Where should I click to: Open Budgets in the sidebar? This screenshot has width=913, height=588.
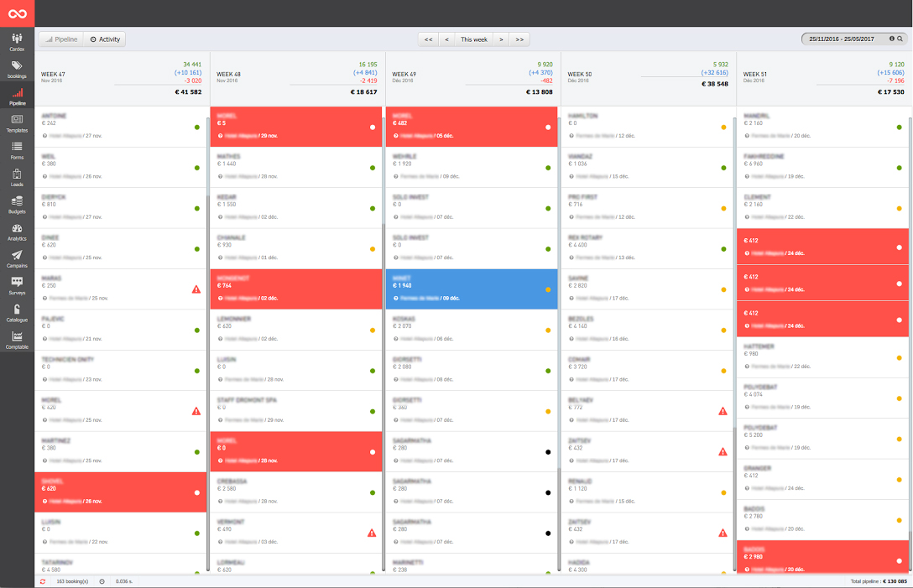[x=17, y=205]
